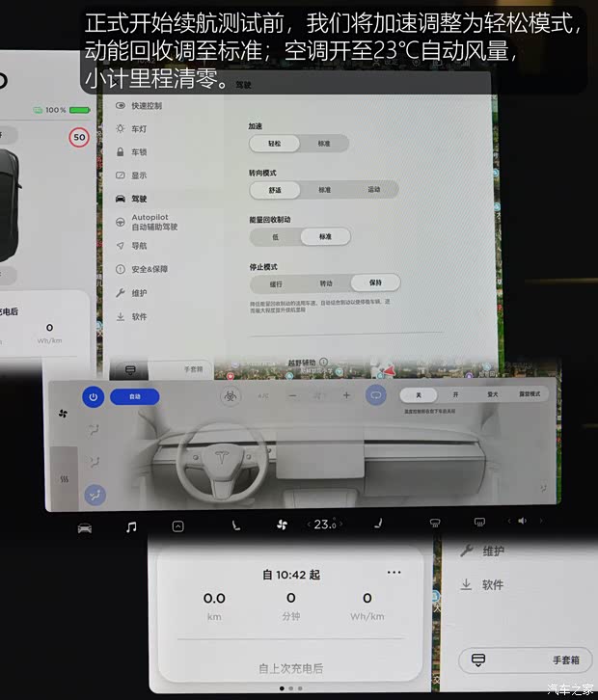The width and height of the screenshot is (598, 700).
Task: Tap the 自 10:42 起 trip heading
Action: [x=291, y=575]
